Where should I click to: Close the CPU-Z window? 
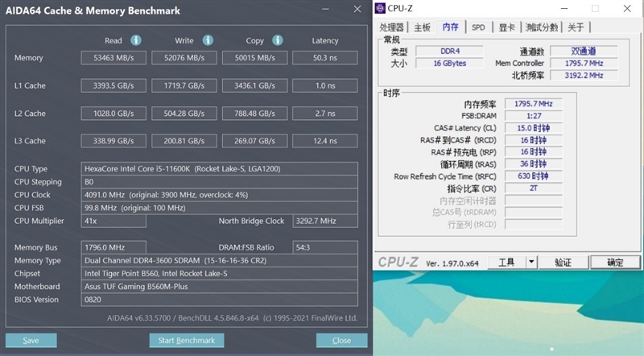(627, 8)
